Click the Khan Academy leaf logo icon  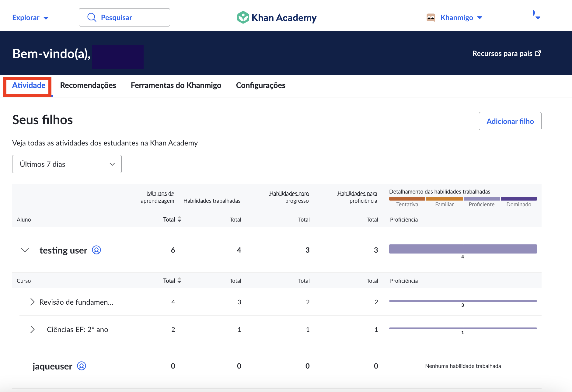pyautogui.click(x=243, y=17)
